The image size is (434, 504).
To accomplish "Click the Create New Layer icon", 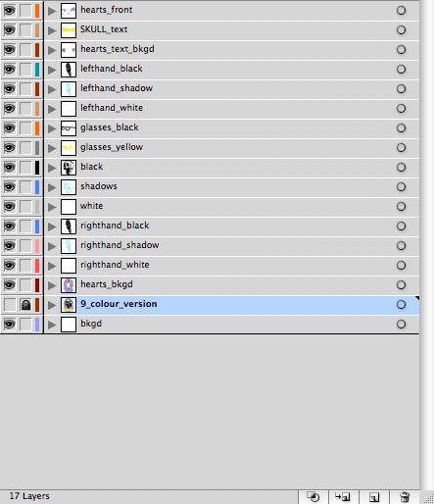I will pos(374,497).
